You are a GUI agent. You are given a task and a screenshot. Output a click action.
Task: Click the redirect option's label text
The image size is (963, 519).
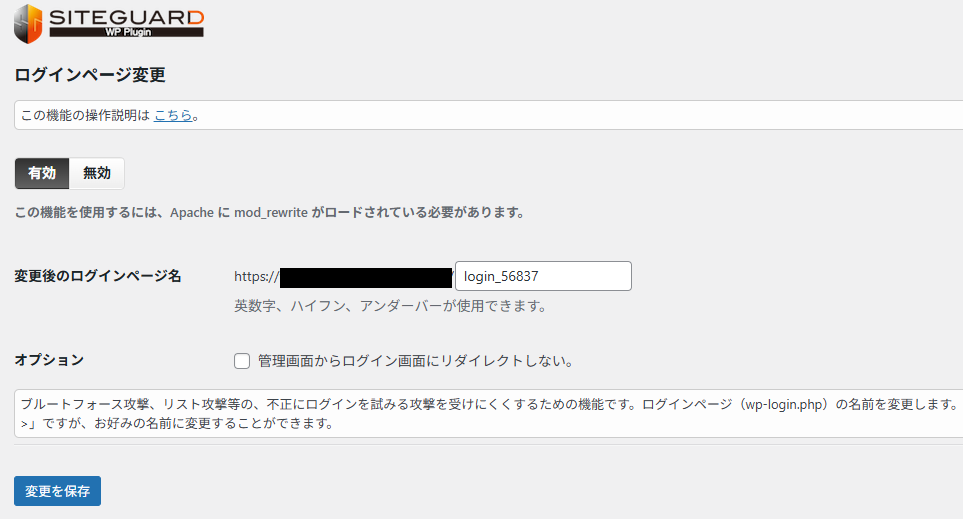415,361
